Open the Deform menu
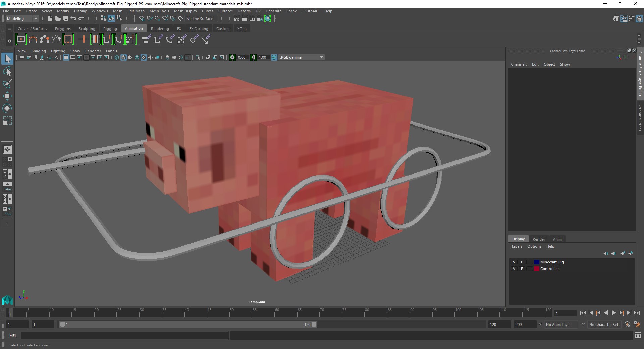644x349 pixels. [244, 11]
